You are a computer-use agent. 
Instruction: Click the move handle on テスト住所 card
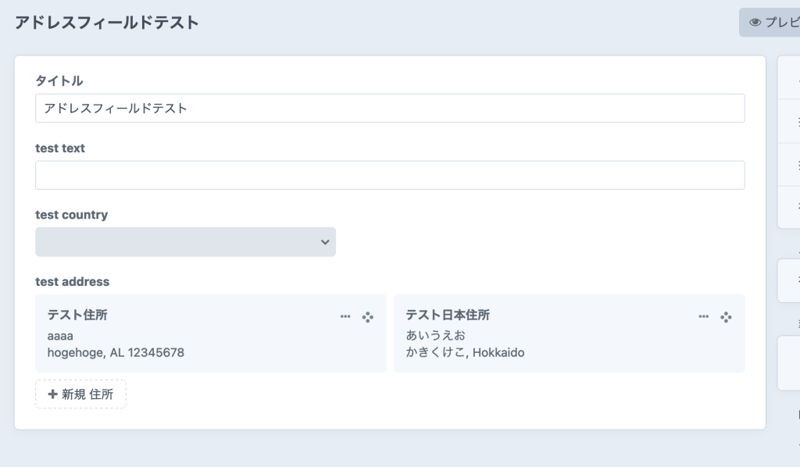point(368,316)
